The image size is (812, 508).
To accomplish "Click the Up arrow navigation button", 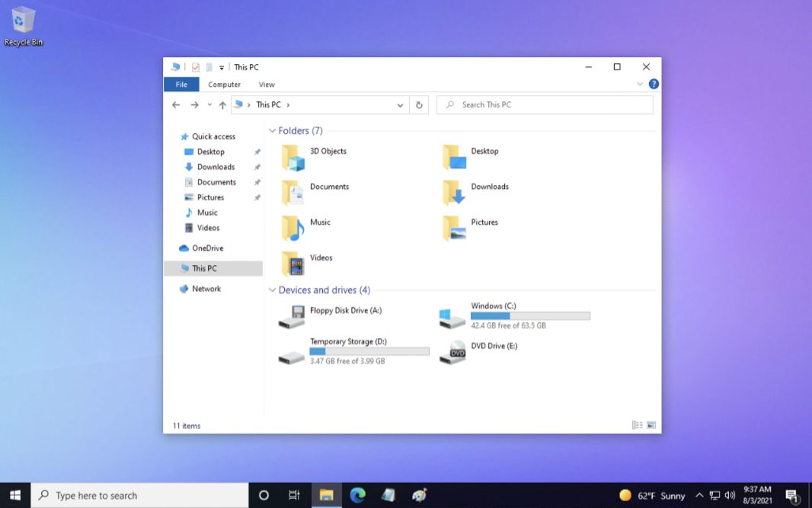I will click(x=222, y=105).
